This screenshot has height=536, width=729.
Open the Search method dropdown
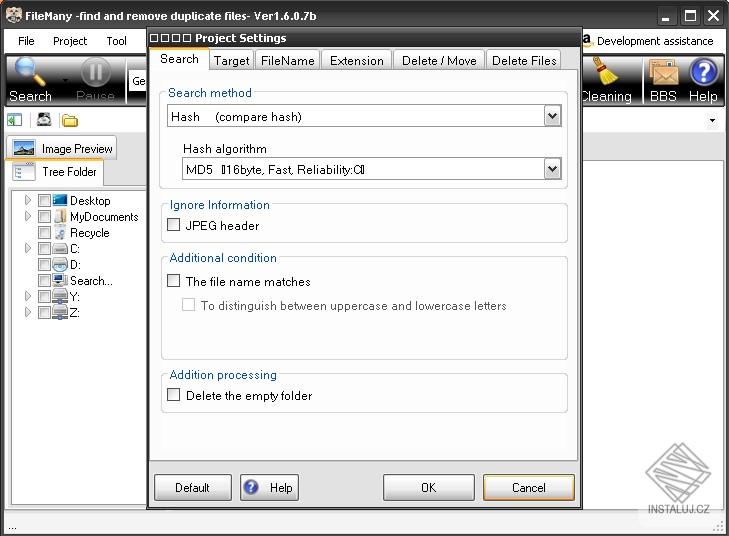pos(552,116)
